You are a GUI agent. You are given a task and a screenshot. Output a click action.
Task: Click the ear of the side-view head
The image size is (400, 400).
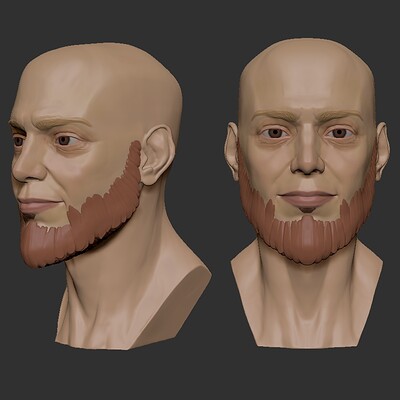click(x=157, y=155)
